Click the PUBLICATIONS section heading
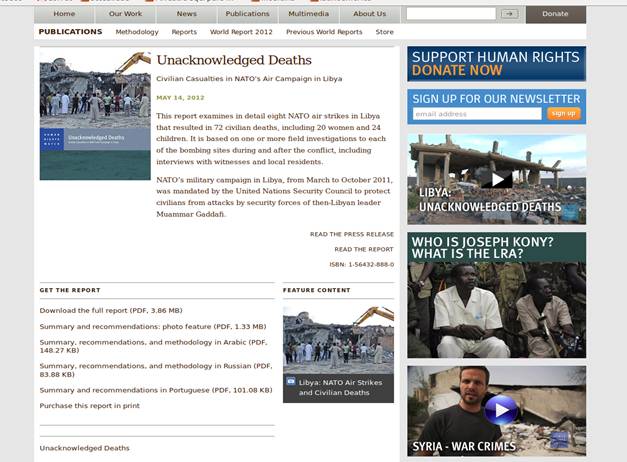Screen dimensions: 627x462 tap(70, 32)
